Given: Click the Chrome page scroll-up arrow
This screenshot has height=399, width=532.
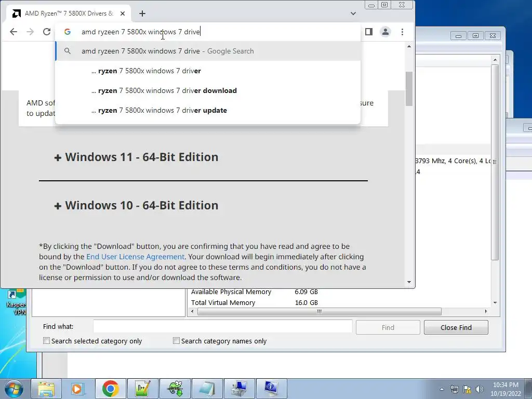Looking at the screenshot, I should (409, 46).
